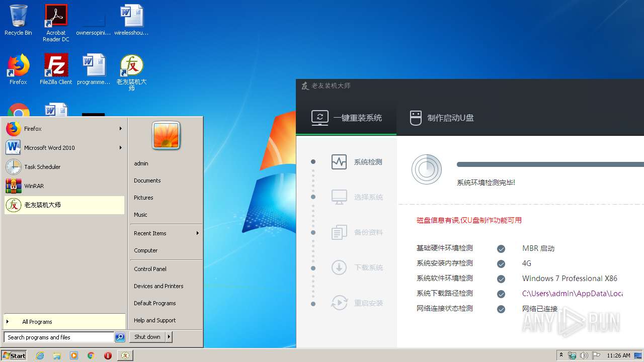Expand the Firefox jump list arrow
Image resolution: width=644 pixels, height=362 pixels.
tap(121, 129)
